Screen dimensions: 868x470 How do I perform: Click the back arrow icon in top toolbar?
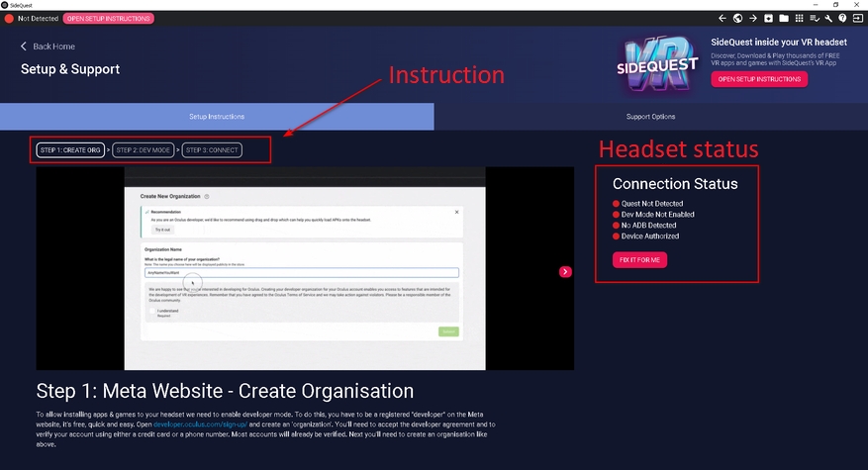pyautogui.click(x=723, y=19)
